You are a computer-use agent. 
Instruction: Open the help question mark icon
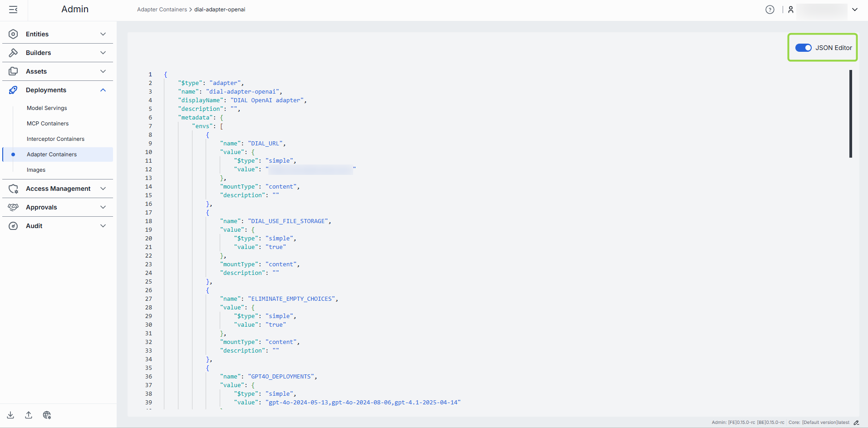(769, 10)
